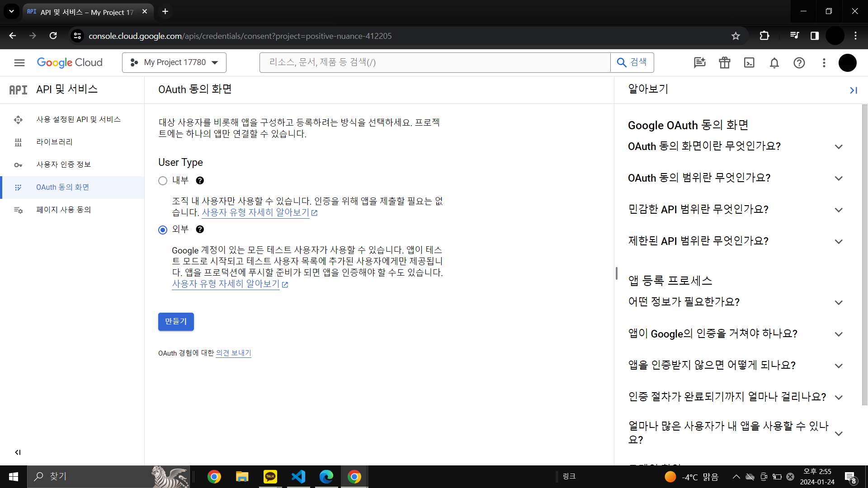The image size is (868, 488).
Task: Collapse the left sidebar with bottom arrow
Action: click(x=18, y=452)
